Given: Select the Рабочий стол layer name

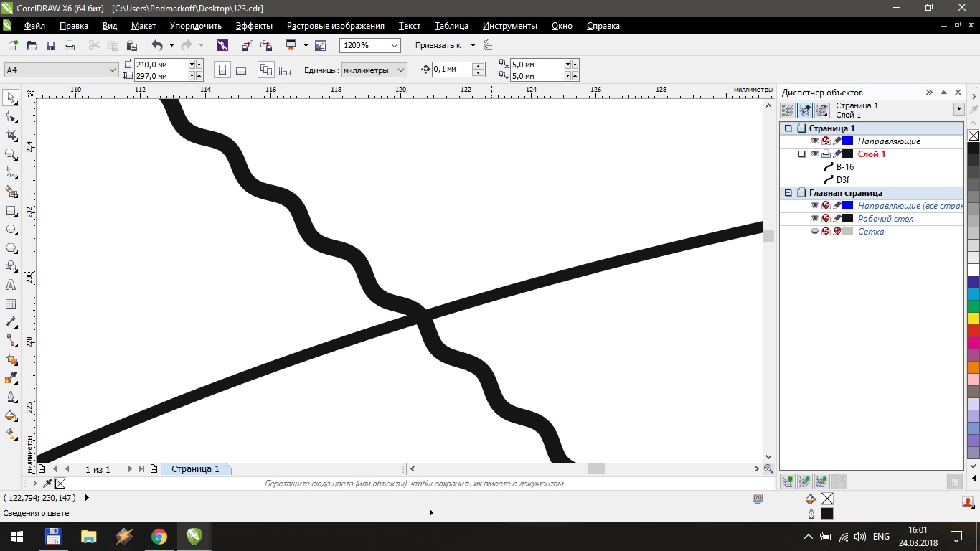Looking at the screenshot, I should coord(885,219).
